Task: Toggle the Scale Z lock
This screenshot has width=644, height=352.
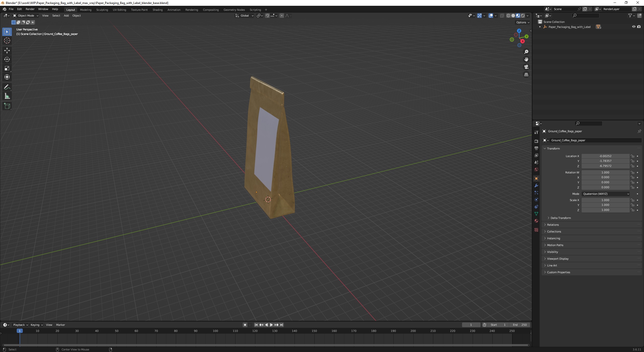Action: [x=632, y=210]
